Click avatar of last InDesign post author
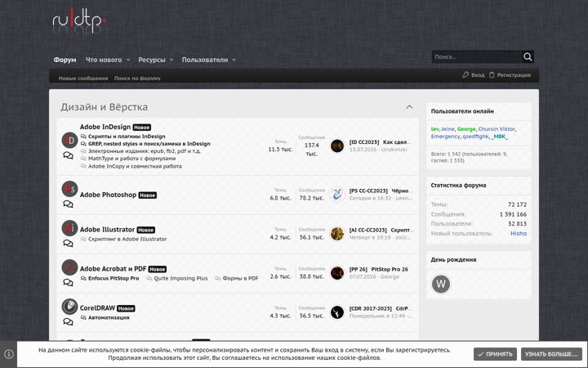The height and width of the screenshot is (368, 588). [337, 146]
